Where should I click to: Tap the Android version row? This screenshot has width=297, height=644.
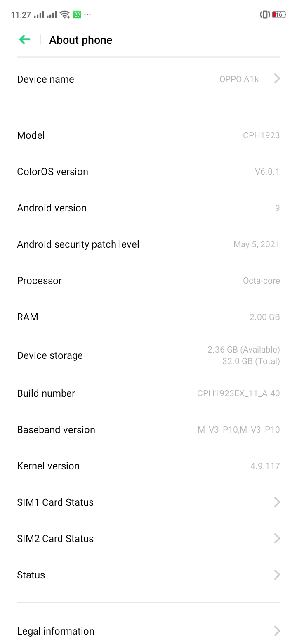(148, 208)
